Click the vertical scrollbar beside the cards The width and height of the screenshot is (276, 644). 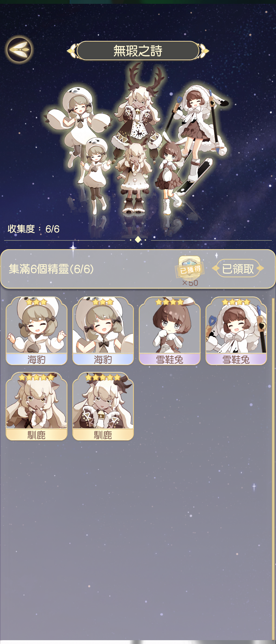click(x=273, y=468)
